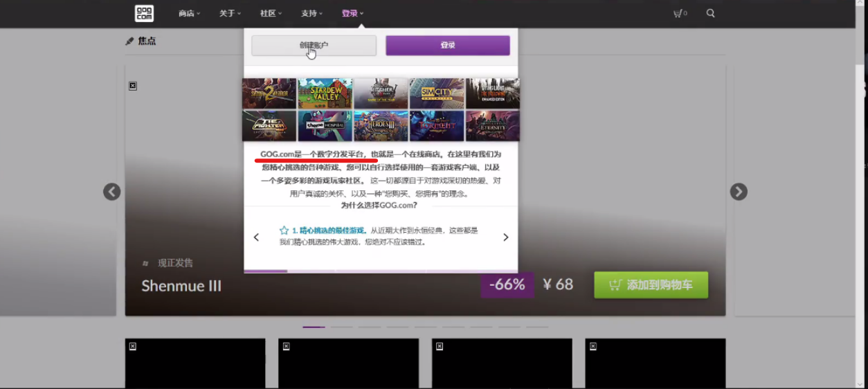868x389 pixels.
Task: Advance banner with right circular arrow
Action: (x=739, y=192)
